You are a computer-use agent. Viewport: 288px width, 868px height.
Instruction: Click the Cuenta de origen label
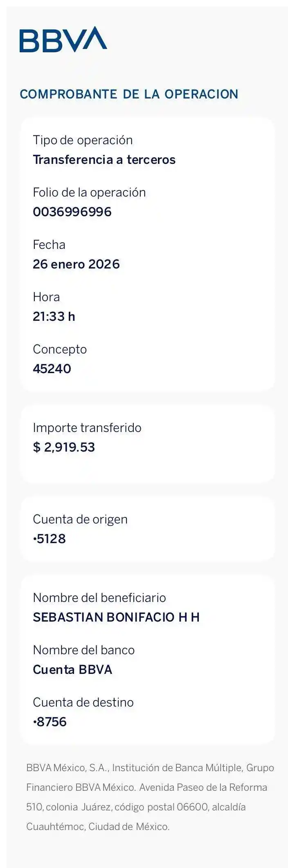point(80,519)
